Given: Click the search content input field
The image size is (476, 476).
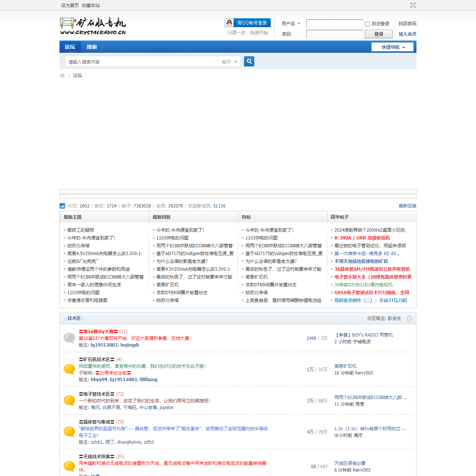Looking at the screenshot, I should (x=141, y=62).
